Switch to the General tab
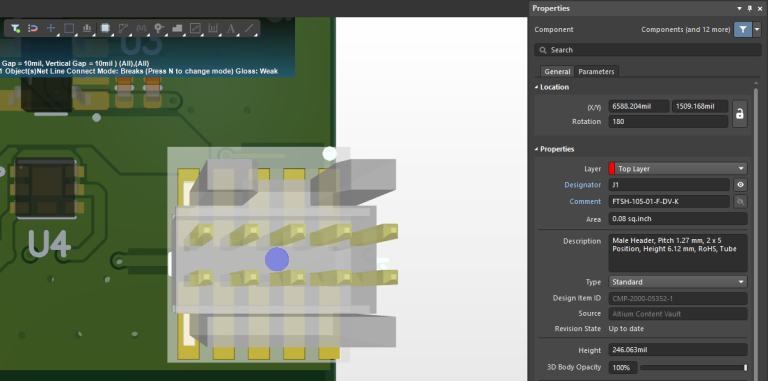 [x=557, y=71]
